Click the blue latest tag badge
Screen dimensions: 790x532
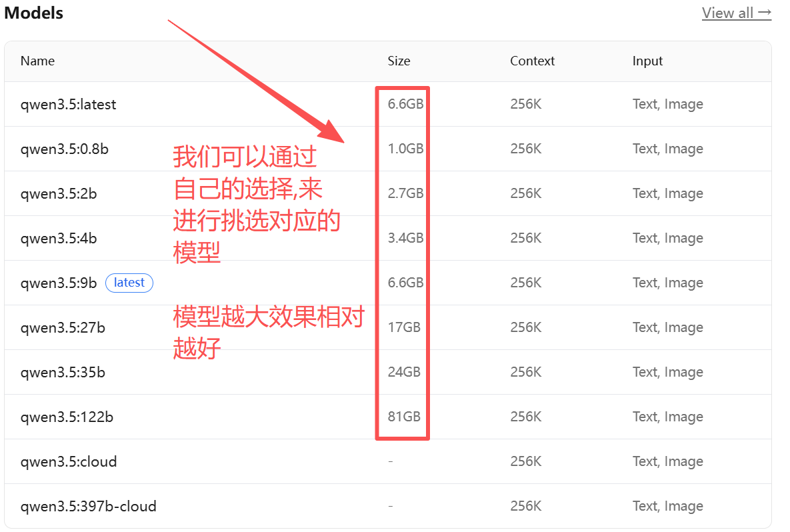click(x=129, y=283)
